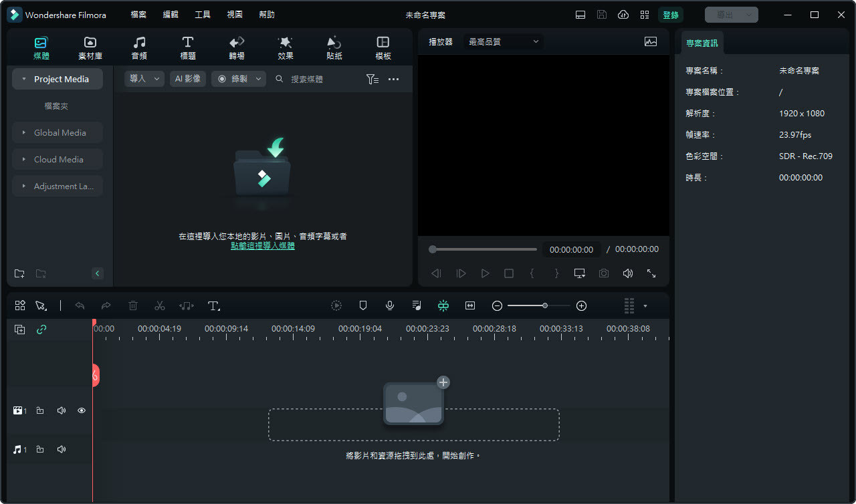Toggle visibility of video track 1

82,410
